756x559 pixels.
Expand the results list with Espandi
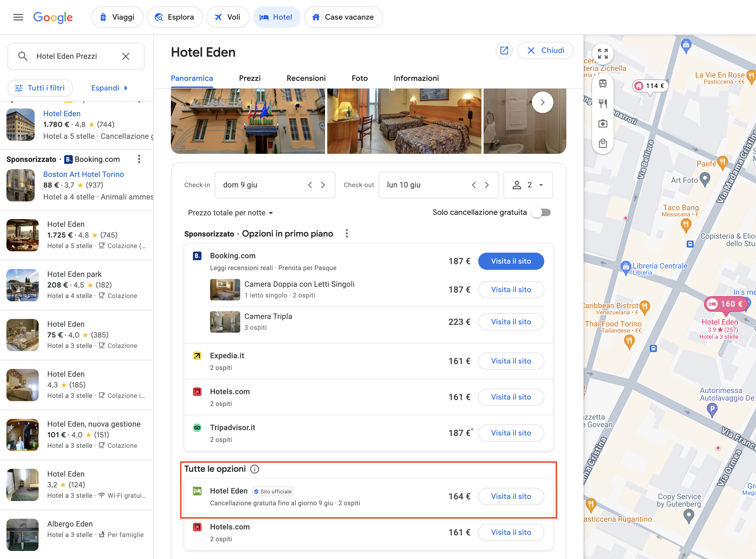[109, 88]
